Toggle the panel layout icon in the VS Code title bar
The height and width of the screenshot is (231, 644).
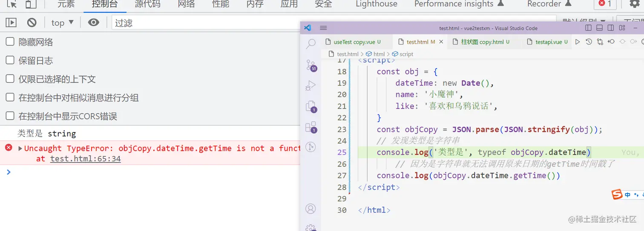(x=599, y=28)
